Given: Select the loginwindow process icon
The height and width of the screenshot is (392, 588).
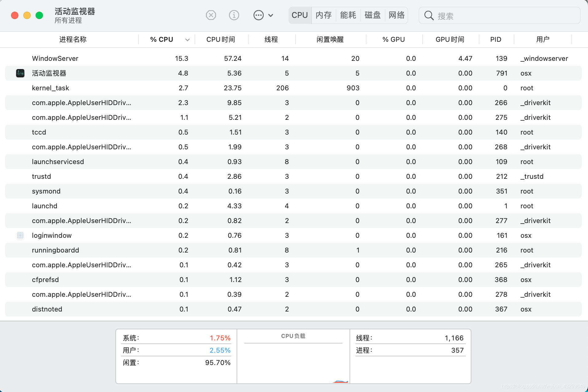Looking at the screenshot, I should click(20, 235).
